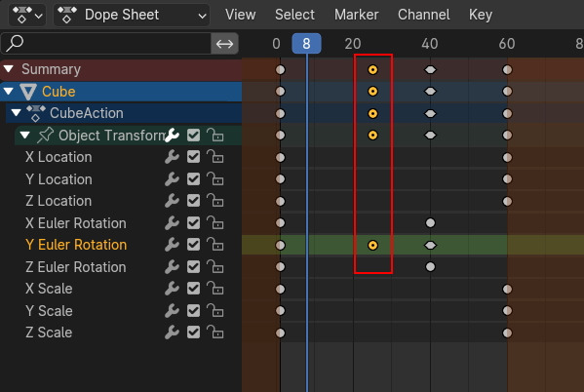Select the Z Scale channel name
Screen dimensions: 584x392
(x=49, y=333)
